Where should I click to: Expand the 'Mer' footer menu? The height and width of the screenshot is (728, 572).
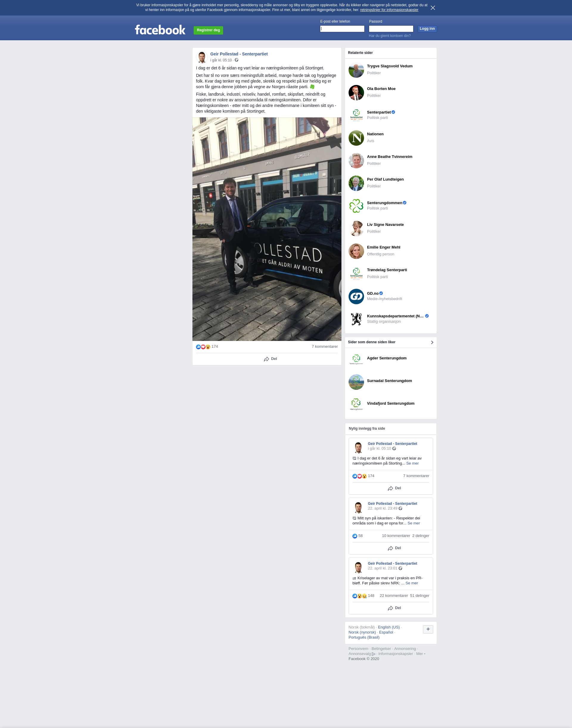pyautogui.click(x=421, y=654)
